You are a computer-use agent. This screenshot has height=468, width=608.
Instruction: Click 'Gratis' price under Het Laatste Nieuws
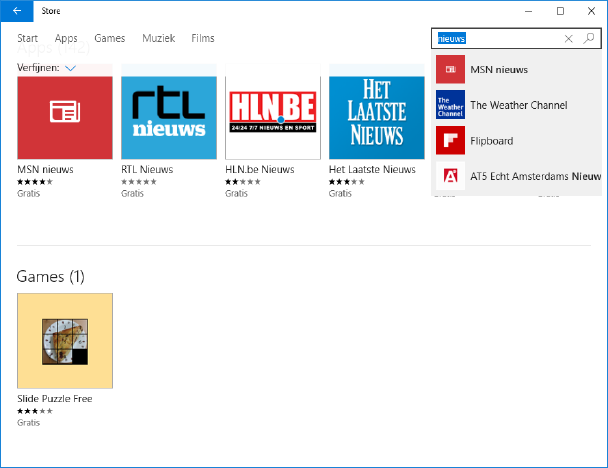[340, 193]
